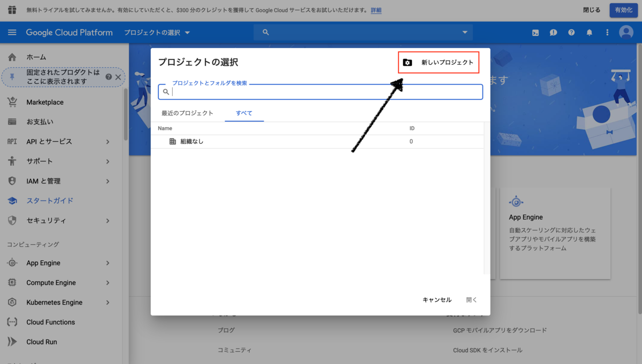Click the スタートガイド graduation cap icon

pyautogui.click(x=12, y=200)
